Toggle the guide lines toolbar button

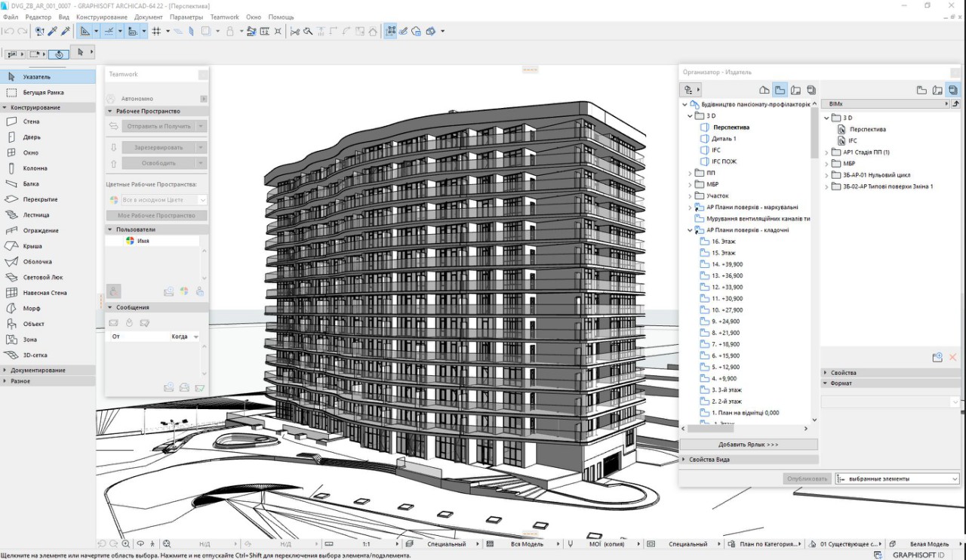point(85,31)
